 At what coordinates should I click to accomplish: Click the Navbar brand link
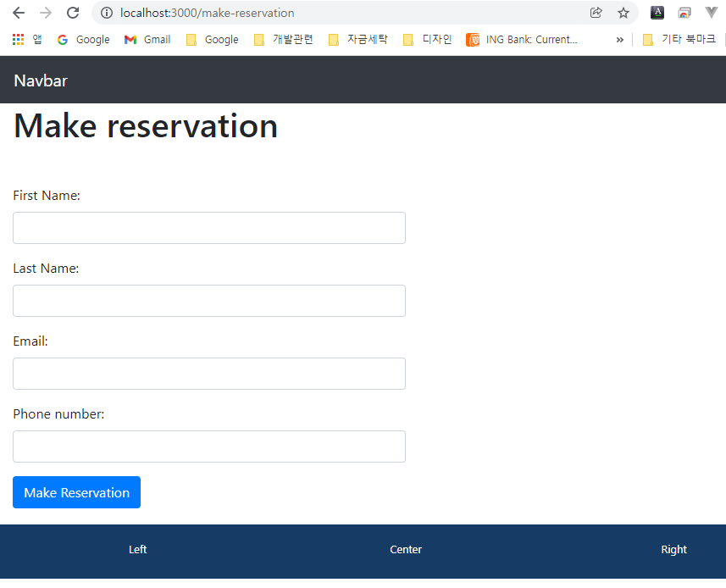click(41, 80)
